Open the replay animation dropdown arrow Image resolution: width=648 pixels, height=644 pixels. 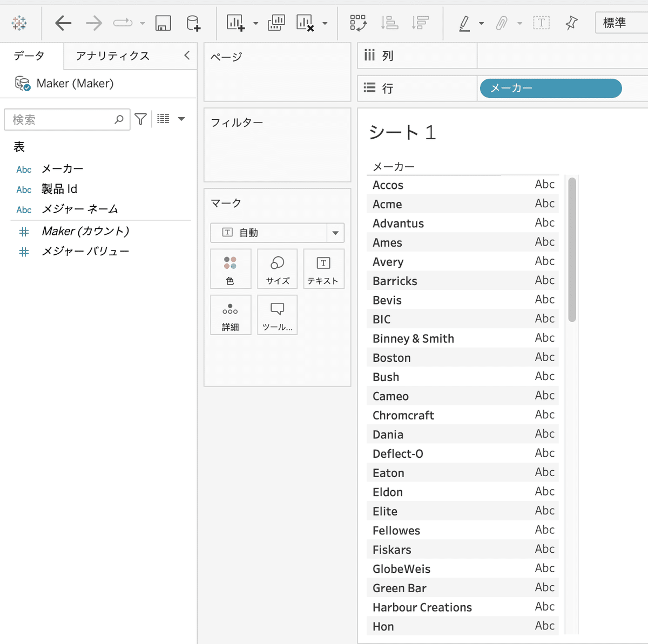[x=143, y=23]
